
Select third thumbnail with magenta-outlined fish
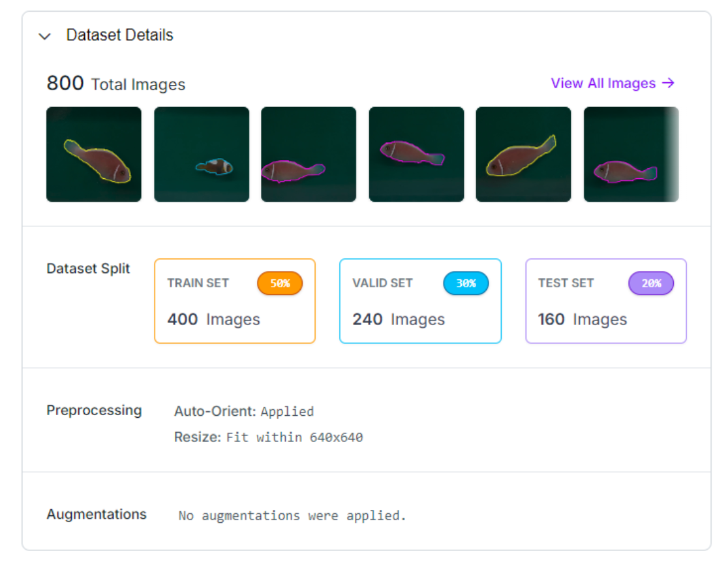pos(309,155)
